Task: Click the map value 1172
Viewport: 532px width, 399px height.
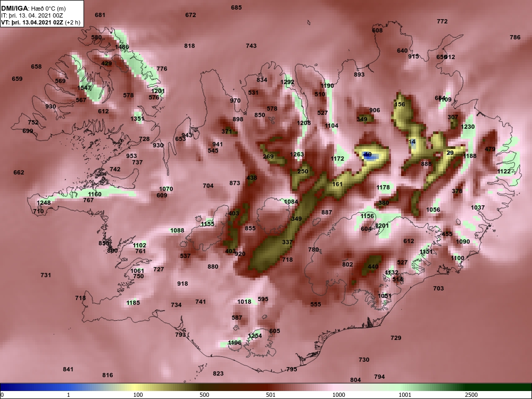Action: click(x=337, y=159)
